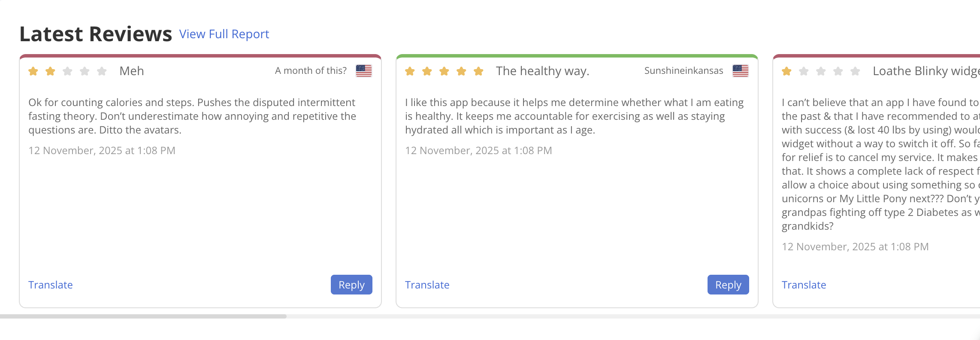Click the US flag on the Meh review
This screenshot has height=340, width=980.
click(x=364, y=71)
